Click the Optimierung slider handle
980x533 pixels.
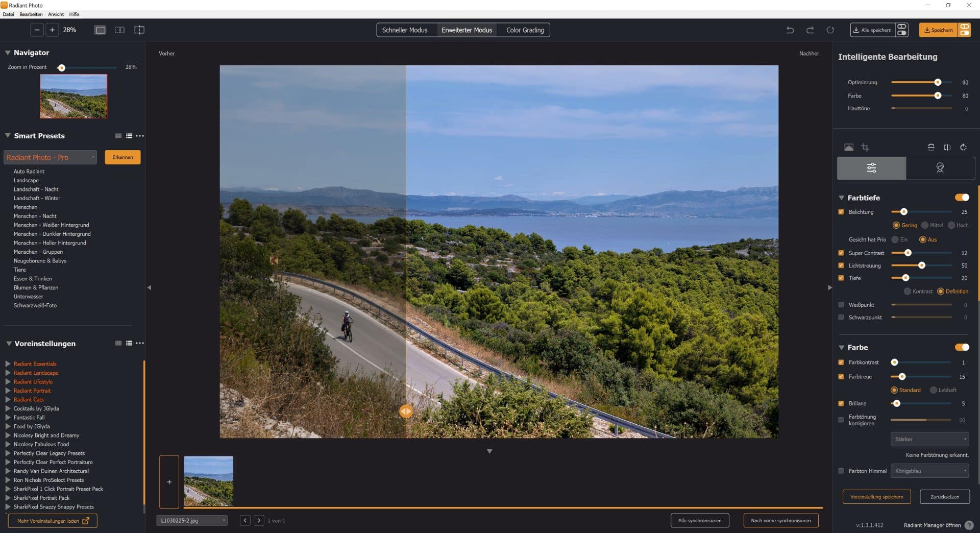[938, 82]
